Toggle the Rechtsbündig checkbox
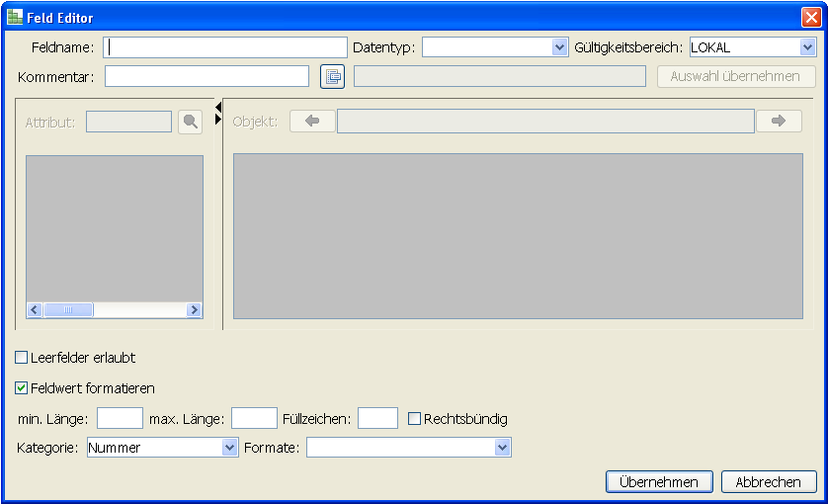Screen dimensions: 828x504 tap(415, 419)
